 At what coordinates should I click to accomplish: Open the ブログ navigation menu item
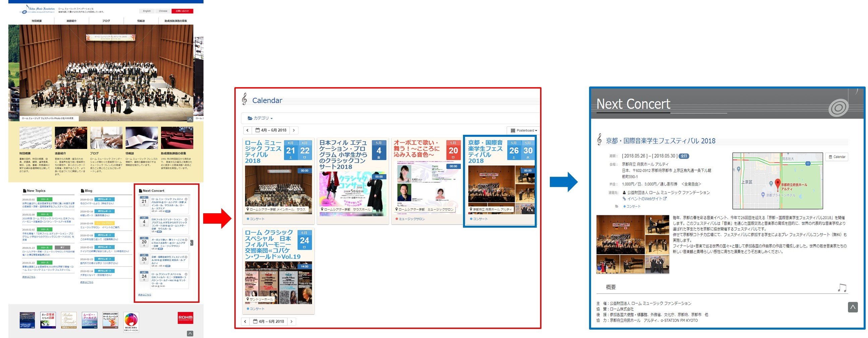point(106,21)
